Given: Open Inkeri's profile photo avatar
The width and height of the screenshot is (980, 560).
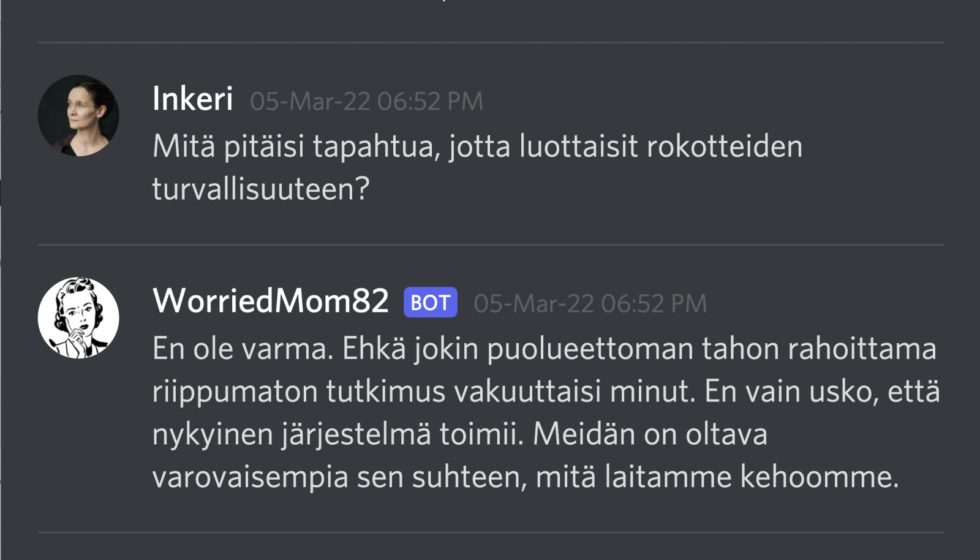Looking at the screenshot, I should coord(78,116).
